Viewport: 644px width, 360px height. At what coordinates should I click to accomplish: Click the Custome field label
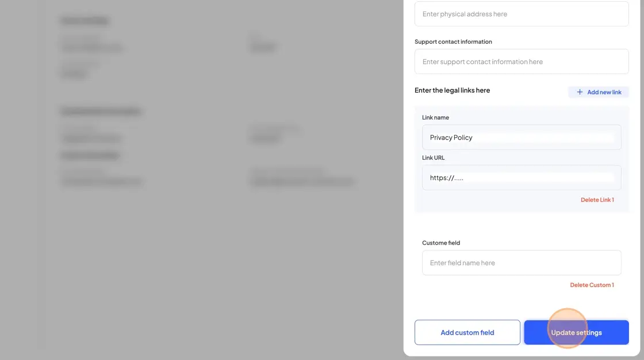coord(441,243)
